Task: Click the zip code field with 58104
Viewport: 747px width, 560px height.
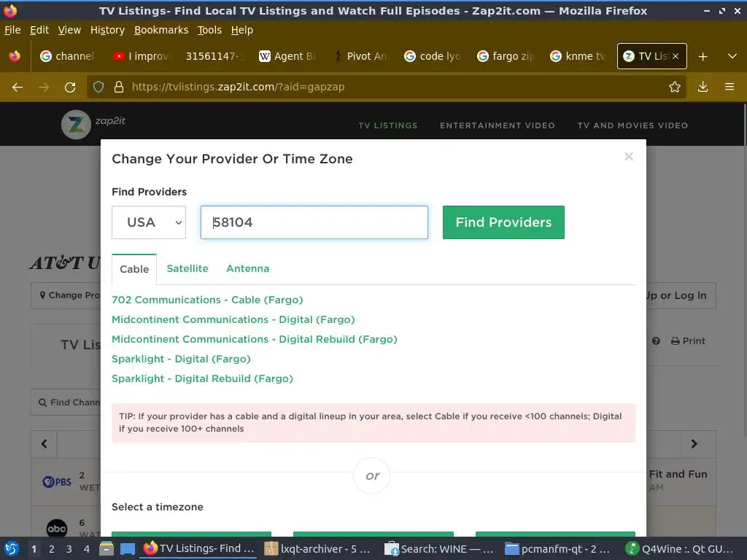Action: [314, 222]
